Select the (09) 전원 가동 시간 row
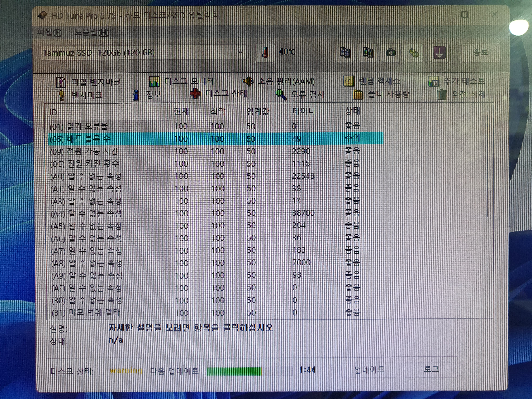 point(216,151)
